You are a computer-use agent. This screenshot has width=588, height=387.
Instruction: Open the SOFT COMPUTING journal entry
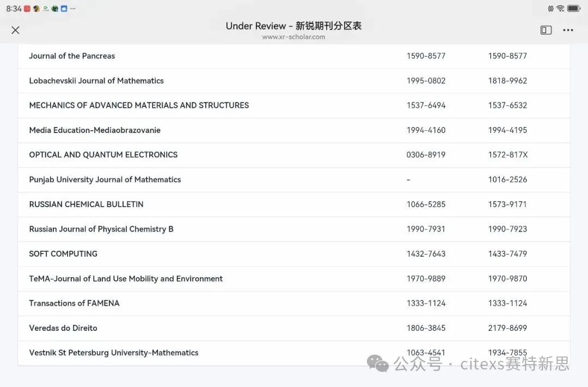click(63, 254)
